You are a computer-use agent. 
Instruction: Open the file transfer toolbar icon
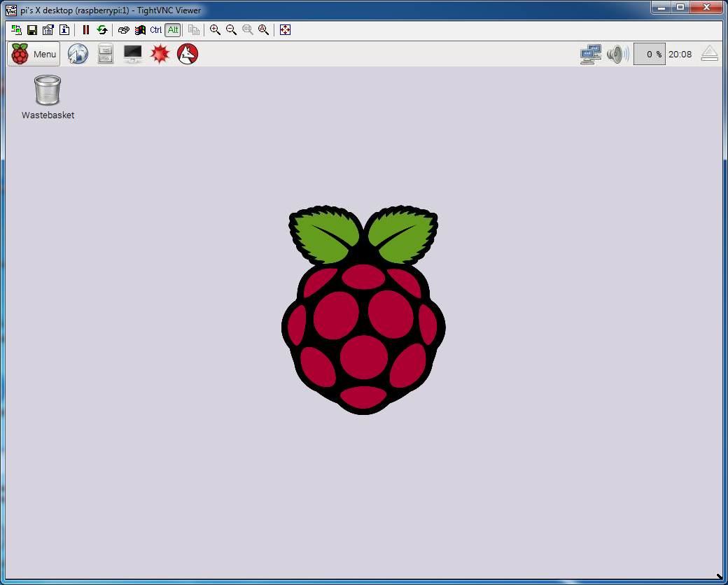point(194,30)
